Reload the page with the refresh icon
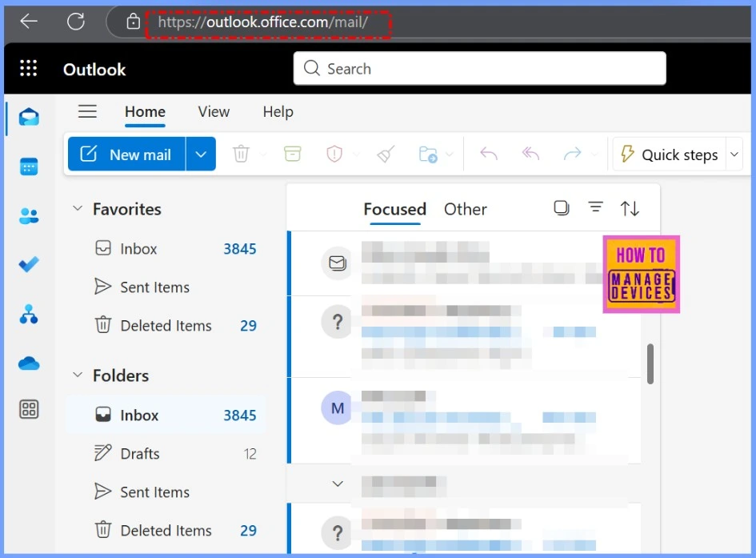The image size is (756, 558). (76, 22)
